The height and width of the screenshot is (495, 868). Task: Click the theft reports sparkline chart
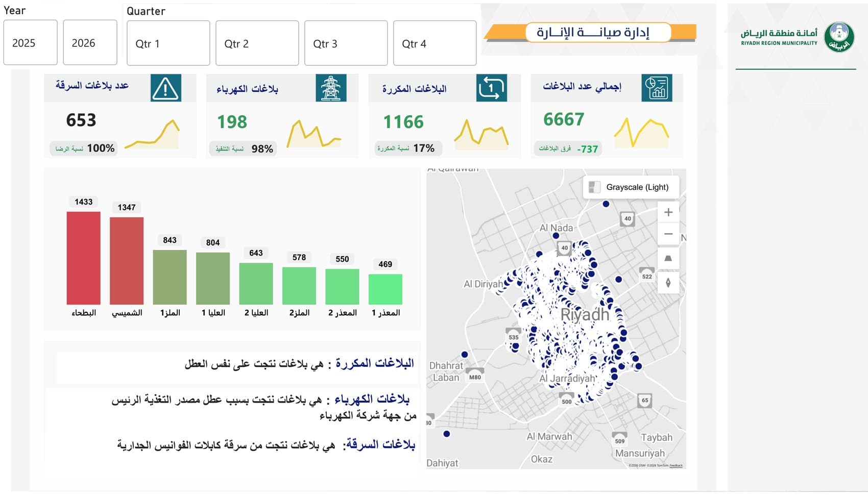pyautogui.click(x=152, y=135)
